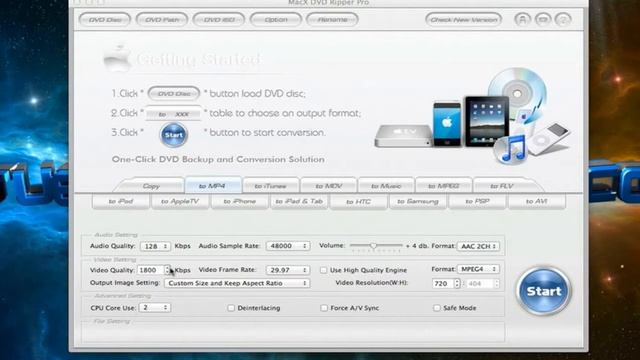Enable Use High Quality Engine checkbox
Screen dimensions: 640x360
click(x=324, y=270)
